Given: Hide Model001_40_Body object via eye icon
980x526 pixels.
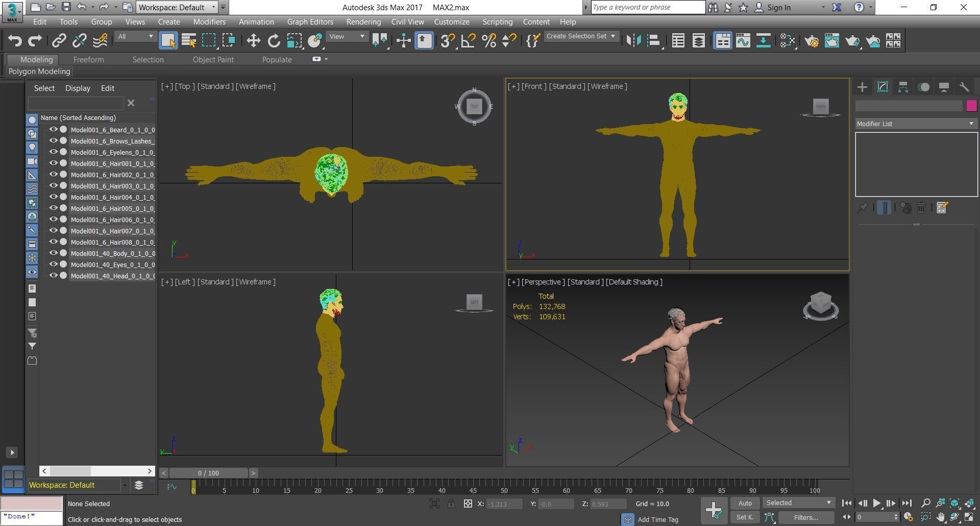Looking at the screenshot, I should [x=53, y=253].
